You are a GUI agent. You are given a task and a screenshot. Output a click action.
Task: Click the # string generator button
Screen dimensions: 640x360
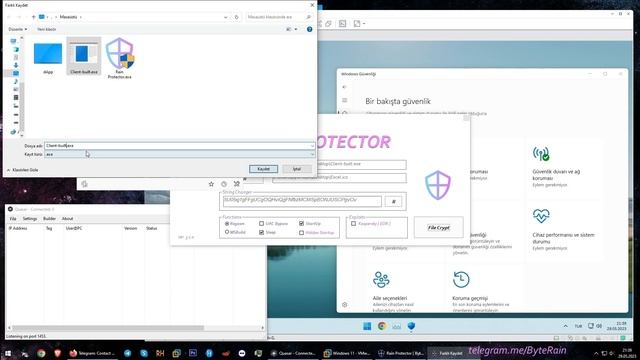coord(393,201)
